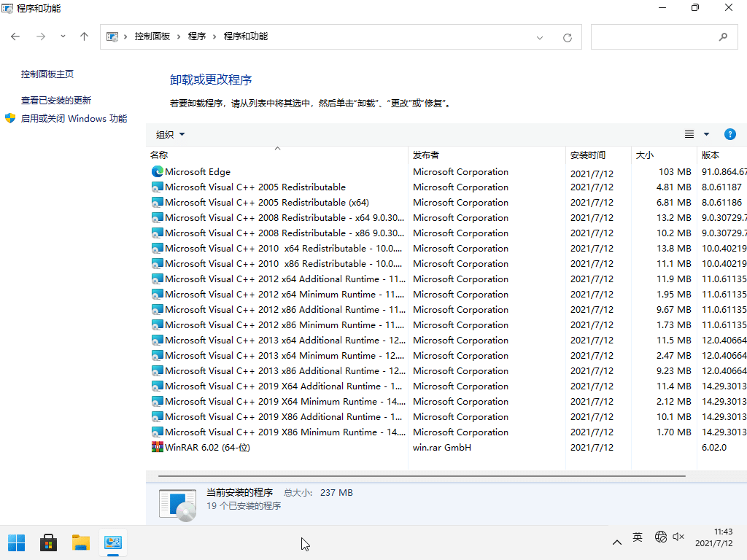Click the horizontal scrollbar under the list
This screenshot has height=560, width=747.
click(x=422, y=475)
